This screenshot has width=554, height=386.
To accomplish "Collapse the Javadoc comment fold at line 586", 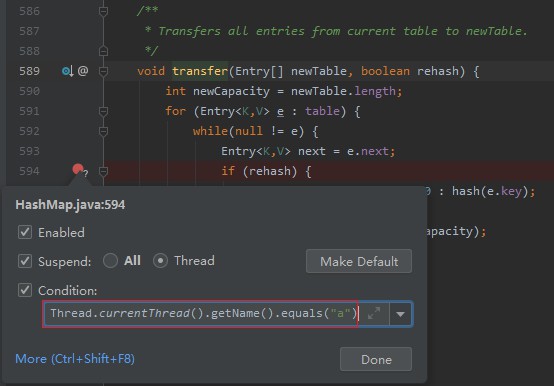I will [103, 11].
